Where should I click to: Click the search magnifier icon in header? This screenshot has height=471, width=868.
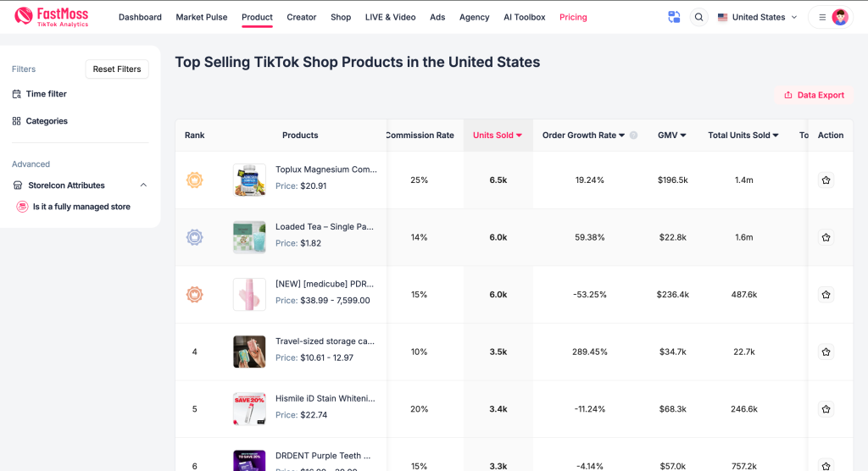[698, 17]
